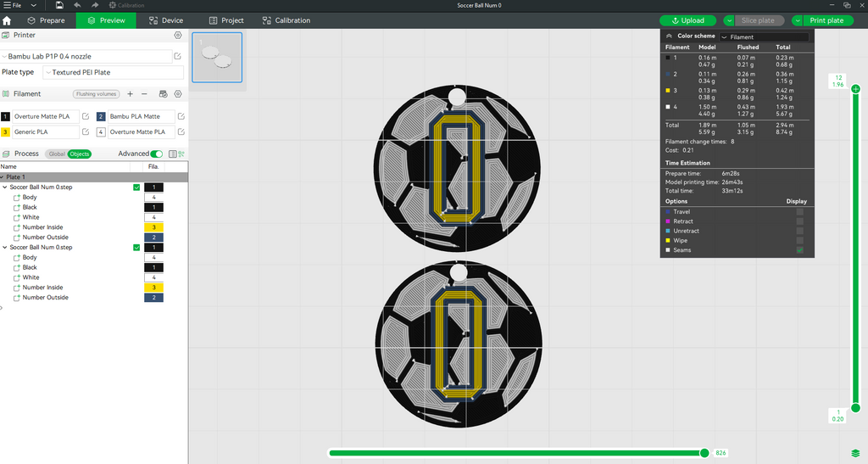Open the Device tab
This screenshot has width=868, height=464.
166,20
